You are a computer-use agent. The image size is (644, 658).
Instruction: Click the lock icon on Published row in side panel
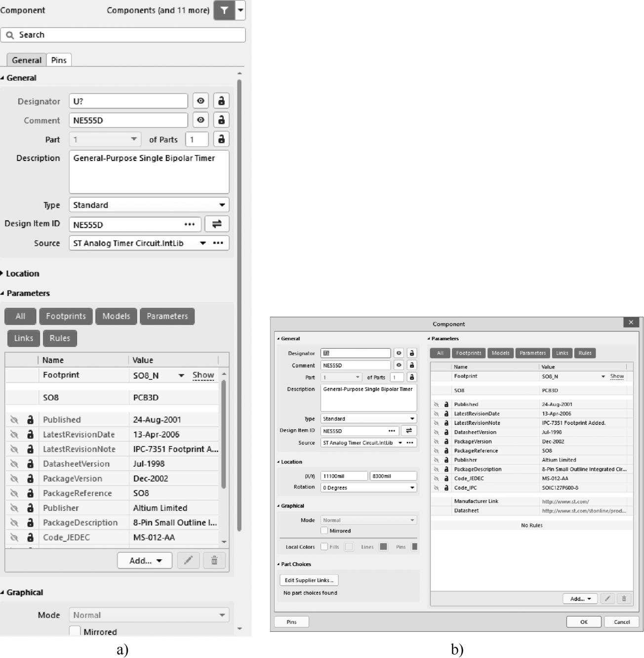(x=30, y=419)
